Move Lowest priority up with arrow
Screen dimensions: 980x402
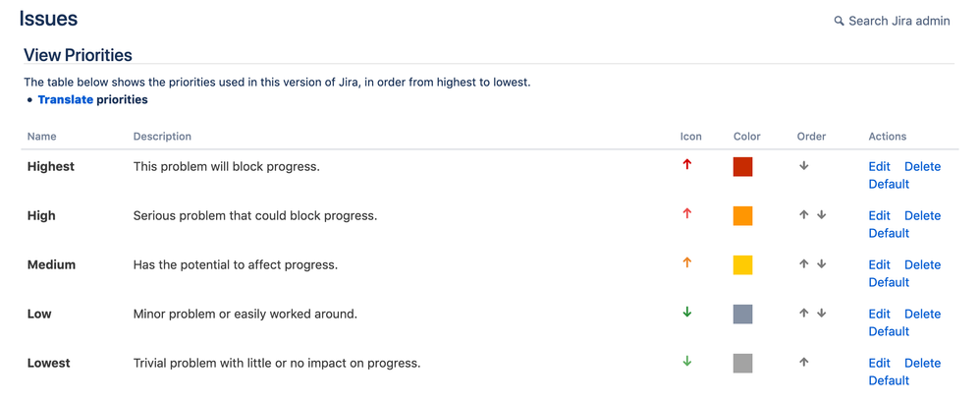803,363
